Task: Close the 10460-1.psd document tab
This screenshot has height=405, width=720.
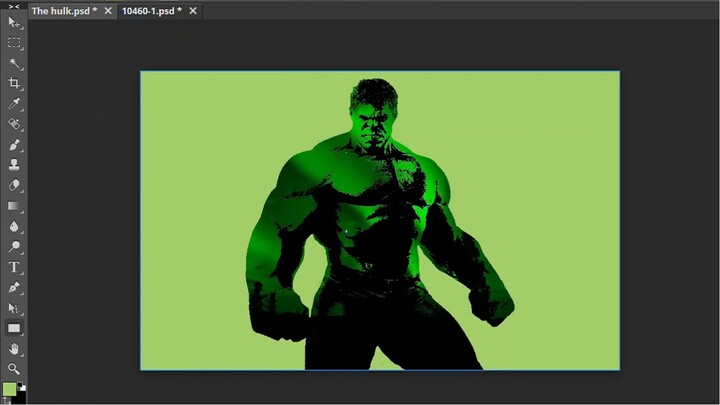Action: (193, 11)
